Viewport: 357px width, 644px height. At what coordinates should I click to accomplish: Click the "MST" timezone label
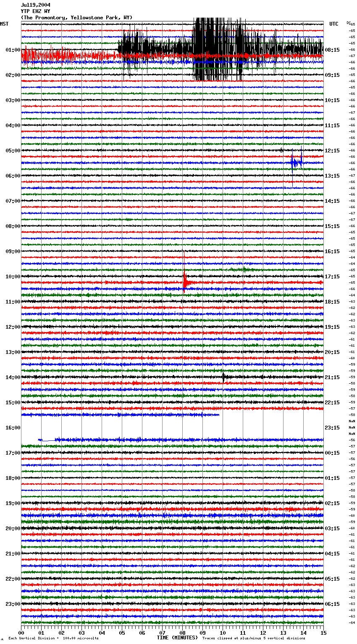pyautogui.click(x=4, y=24)
